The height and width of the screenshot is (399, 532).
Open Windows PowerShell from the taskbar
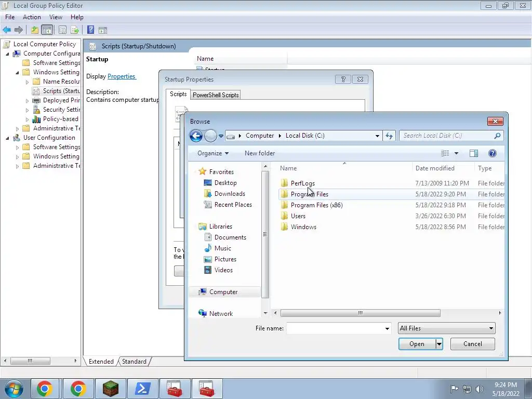(142, 389)
